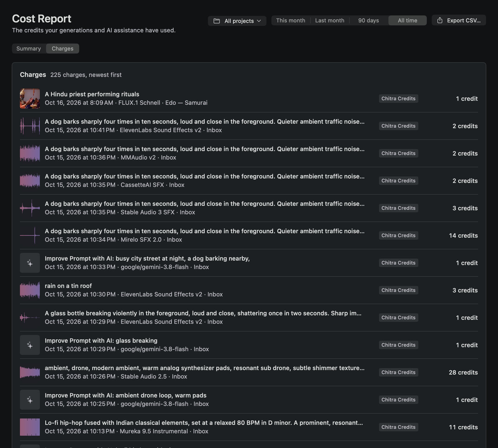The width and height of the screenshot is (498, 448).
Task: Click the share icon on Export CSV
Action: [x=440, y=20]
